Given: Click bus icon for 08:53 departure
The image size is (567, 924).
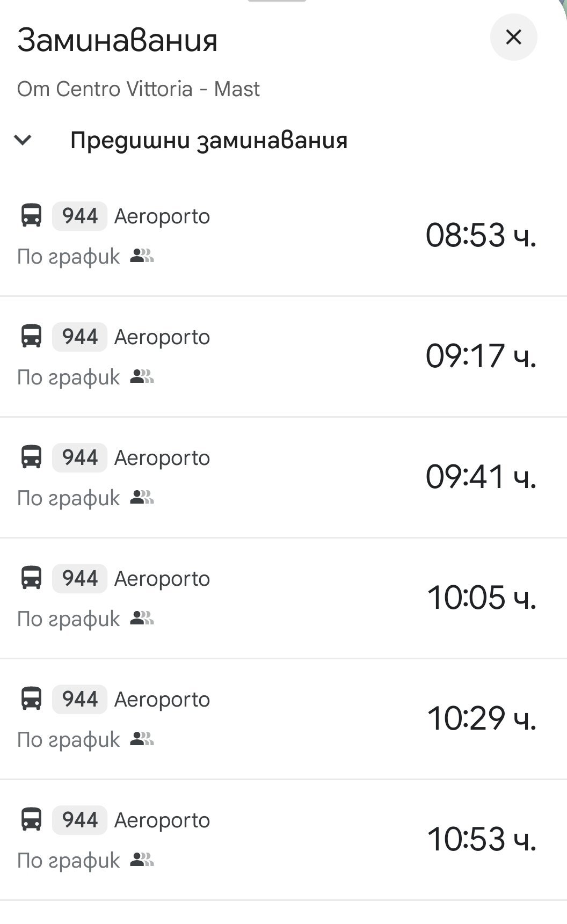Looking at the screenshot, I should (31, 216).
